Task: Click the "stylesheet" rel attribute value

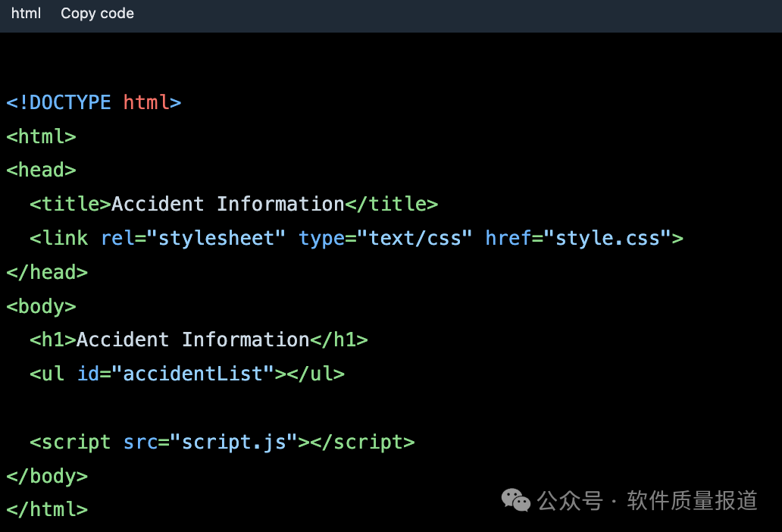Action: pyautogui.click(x=216, y=238)
